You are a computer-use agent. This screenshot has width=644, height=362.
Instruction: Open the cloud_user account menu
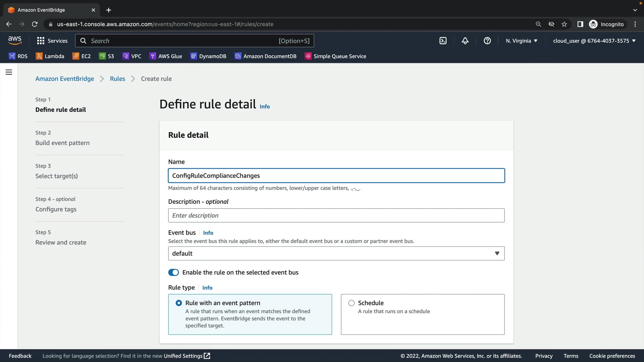point(594,41)
